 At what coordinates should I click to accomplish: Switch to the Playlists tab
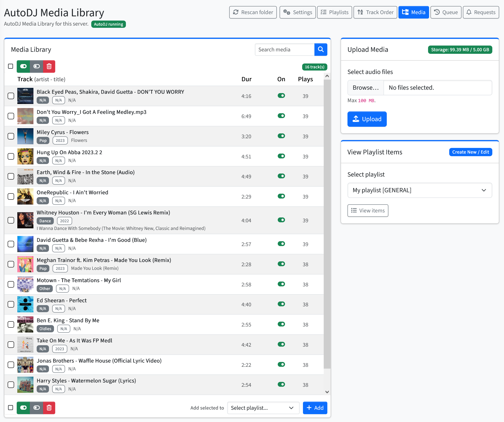point(334,12)
